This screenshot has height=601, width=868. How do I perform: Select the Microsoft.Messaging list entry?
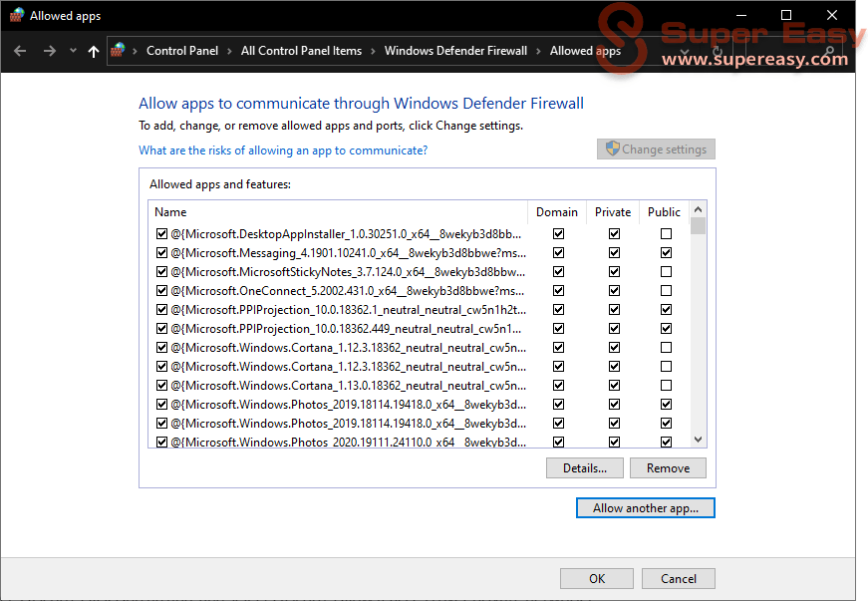tap(348, 253)
